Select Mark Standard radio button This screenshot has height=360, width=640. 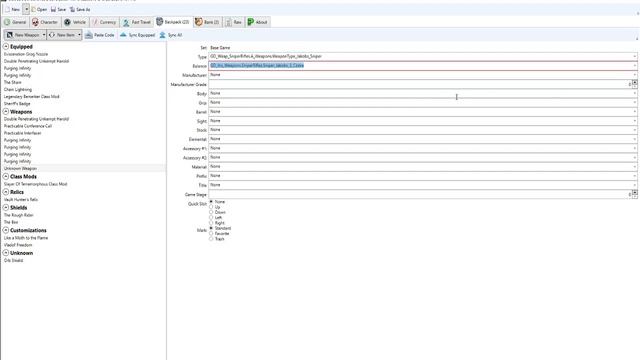[x=211, y=228]
